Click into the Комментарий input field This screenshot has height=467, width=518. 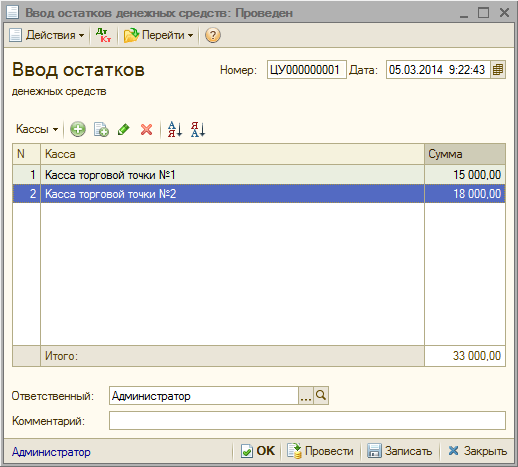[x=307, y=420]
